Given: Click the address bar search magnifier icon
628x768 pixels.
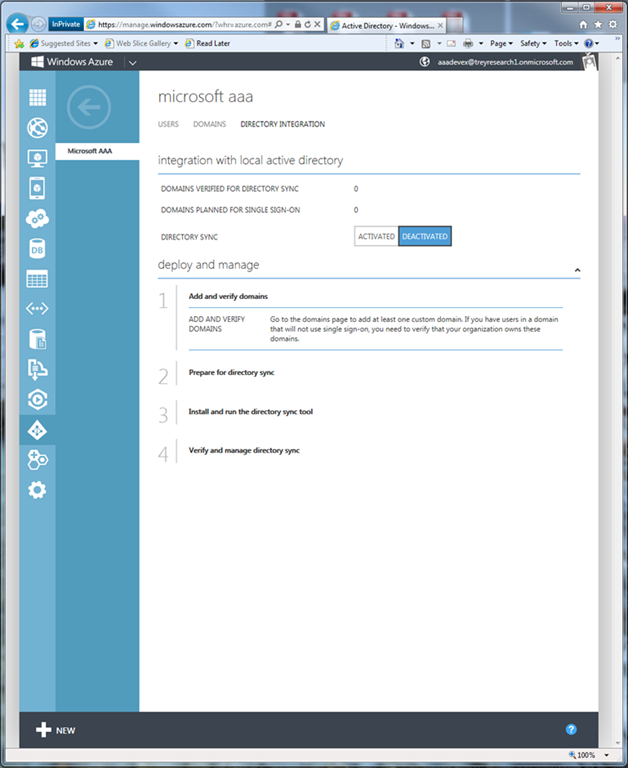Looking at the screenshot, I should coord(279,24).
